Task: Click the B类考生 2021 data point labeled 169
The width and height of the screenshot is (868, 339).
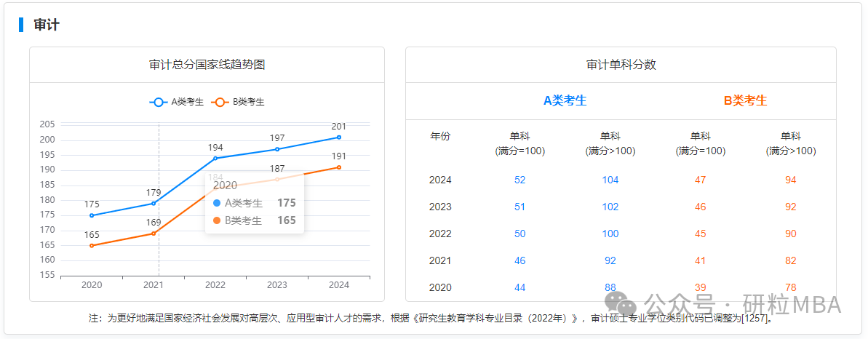Action: [x=154, y=234]
